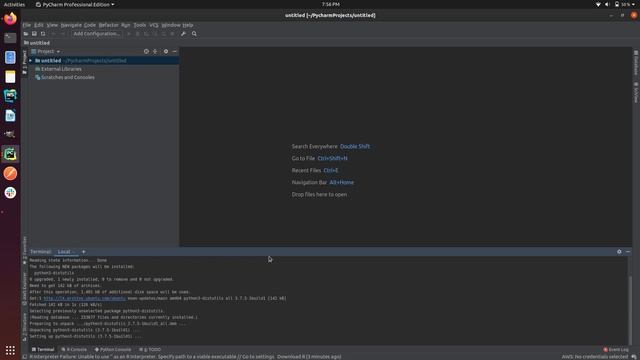Open the Navigate menu
640x360 pixels.
[x=71, y=25]
